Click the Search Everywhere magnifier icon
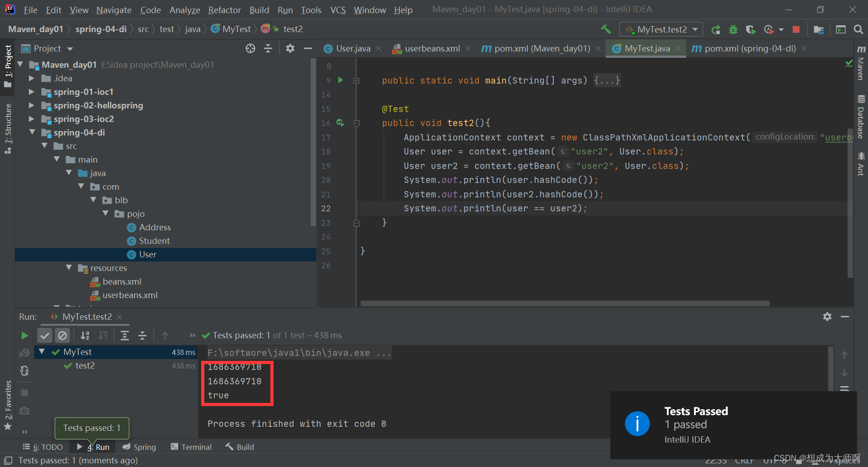868x467 pixels. (x=858, y=29)
